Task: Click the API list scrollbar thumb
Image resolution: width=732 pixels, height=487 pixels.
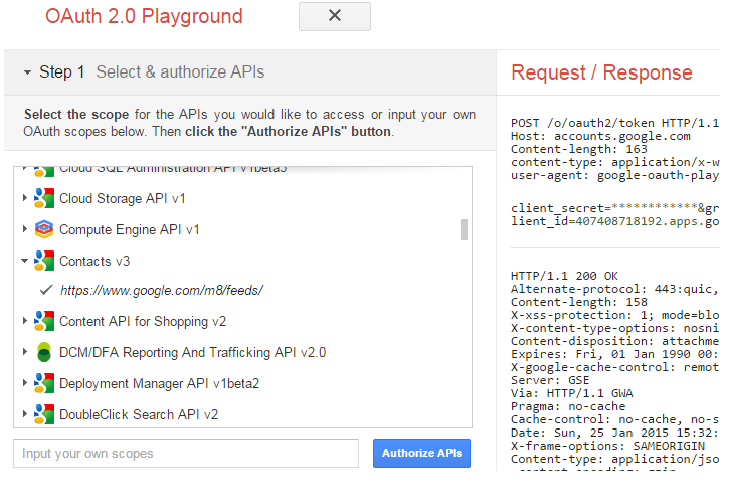Action: click(x=464, y=229)
